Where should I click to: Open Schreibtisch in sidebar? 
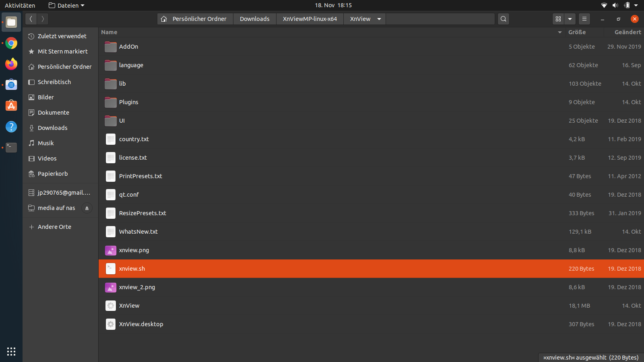pyautogui.click(x=60, y=82)
